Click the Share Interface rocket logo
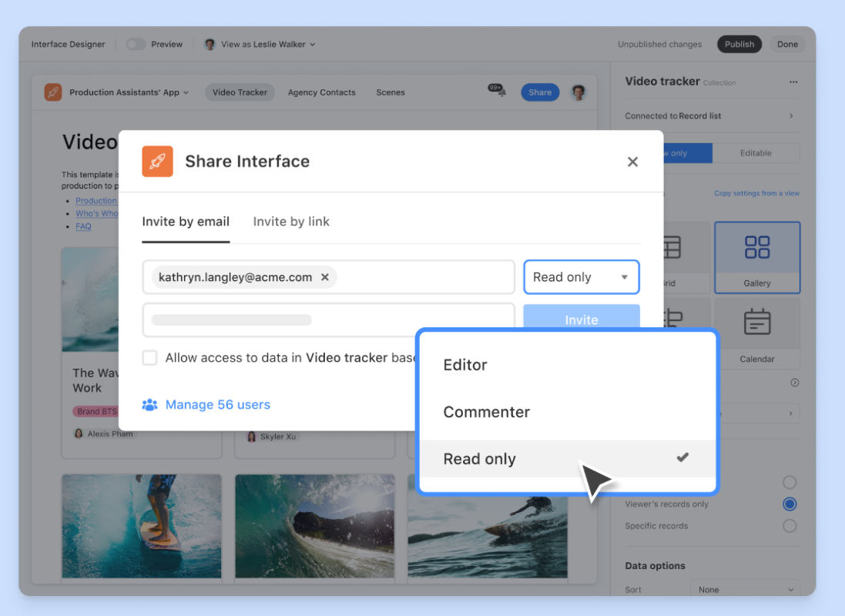845x616 pixels. 157,161
